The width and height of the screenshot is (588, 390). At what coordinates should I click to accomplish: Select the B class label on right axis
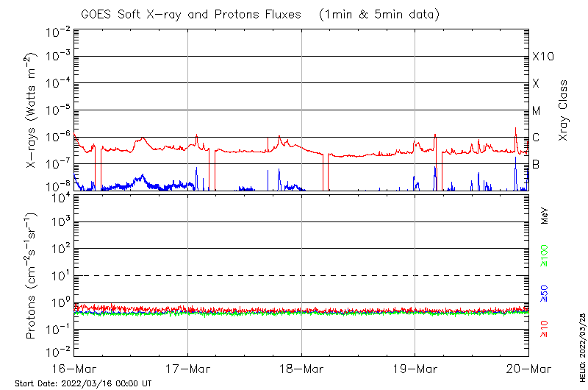tap(537, 164)
